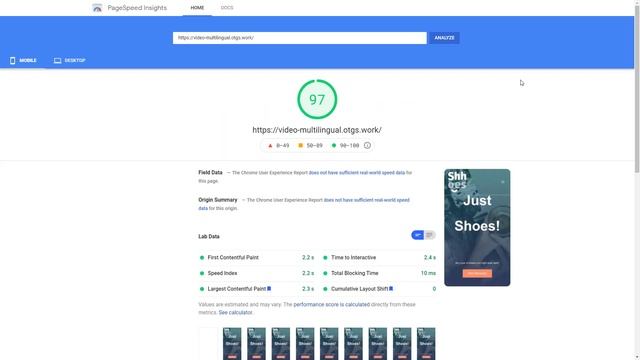Click the PageSpeed Insights logo icon
640x360 pixels.
97,8
